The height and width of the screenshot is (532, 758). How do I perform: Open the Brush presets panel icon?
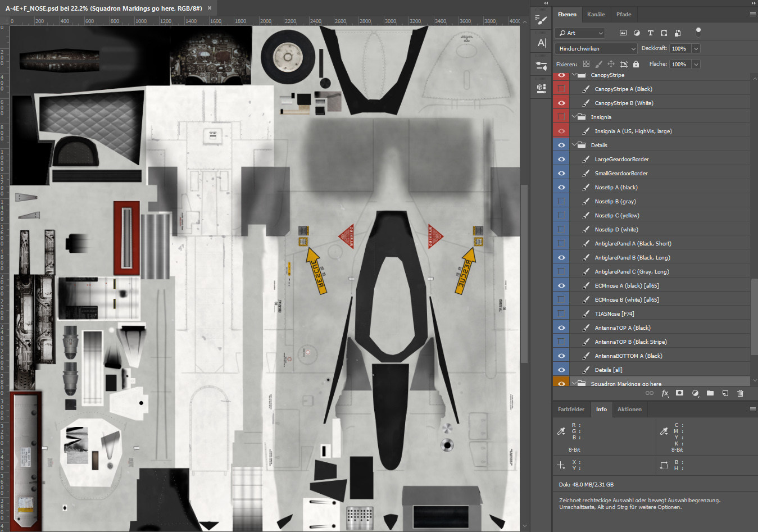(x=541, y=20)
